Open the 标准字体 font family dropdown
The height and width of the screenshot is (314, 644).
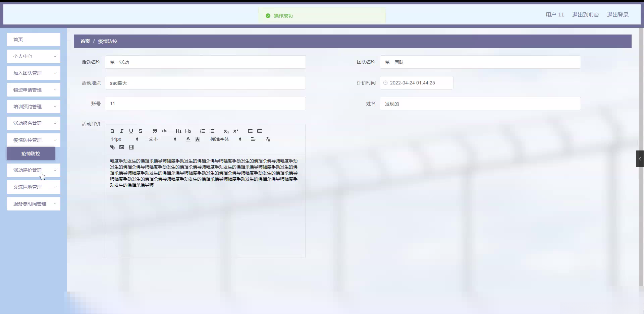223,139
